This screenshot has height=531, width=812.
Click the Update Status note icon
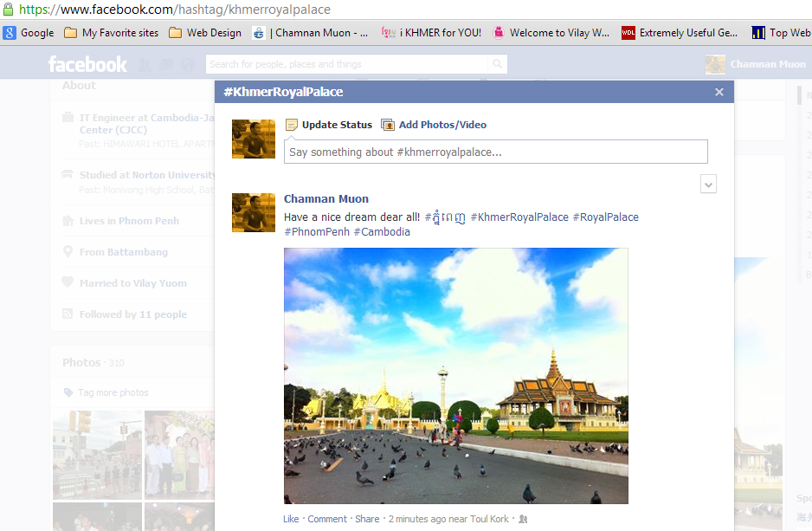(x=292, y=125)
